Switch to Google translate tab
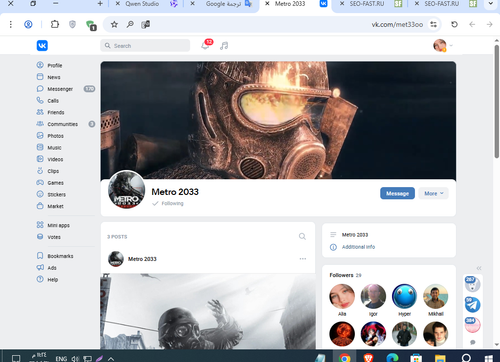 click(x=223, y=4)
